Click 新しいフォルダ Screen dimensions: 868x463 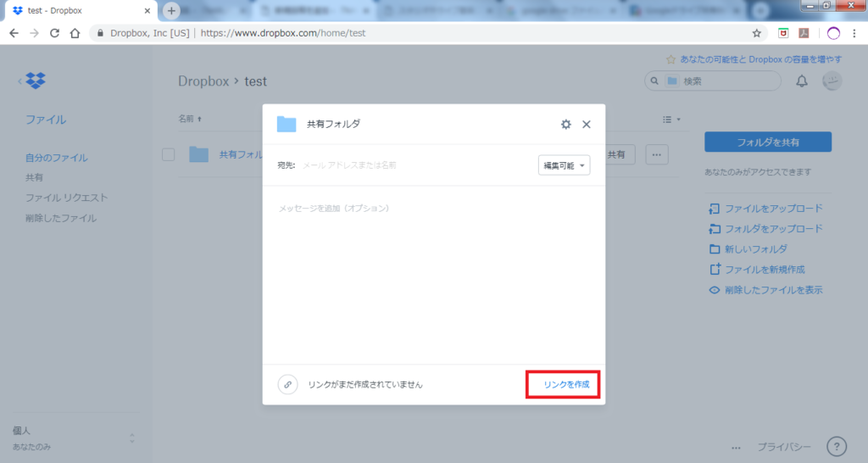(748, 249)
